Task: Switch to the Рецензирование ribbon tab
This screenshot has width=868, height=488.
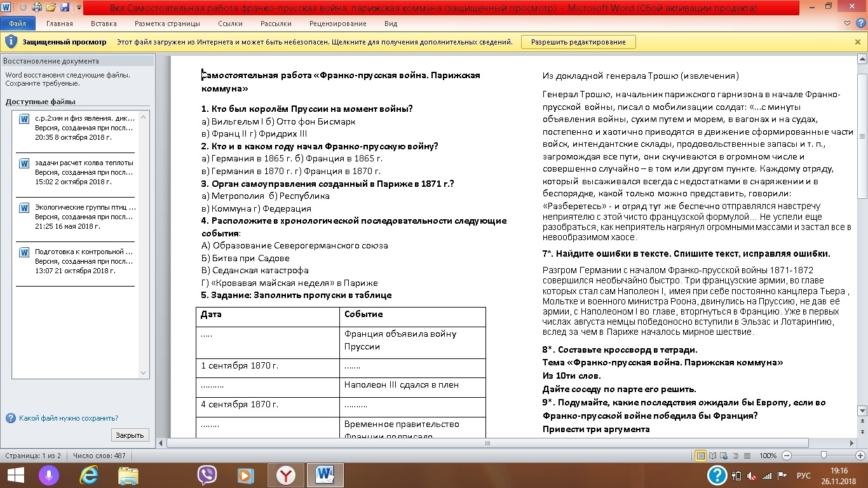Action: point(337,24)
